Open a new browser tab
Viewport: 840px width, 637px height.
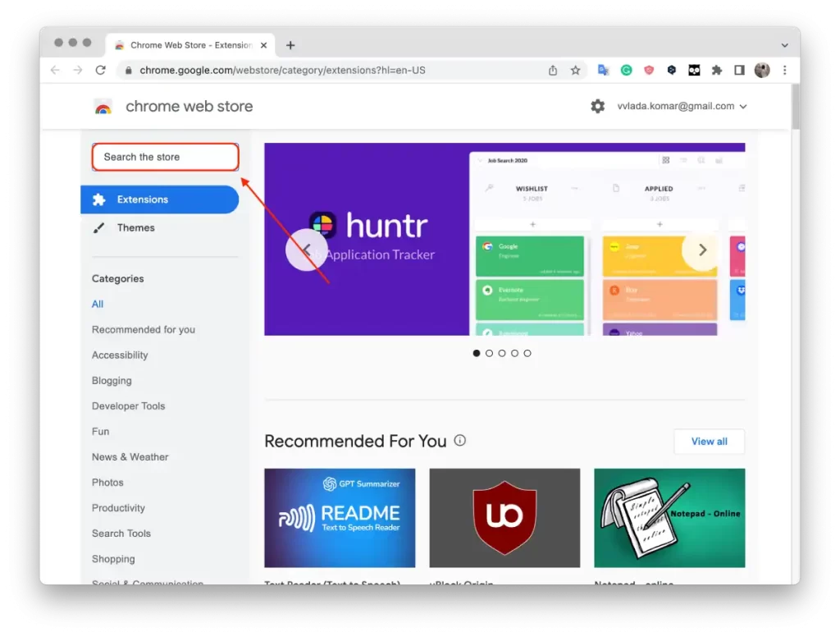tap(290, 46)
